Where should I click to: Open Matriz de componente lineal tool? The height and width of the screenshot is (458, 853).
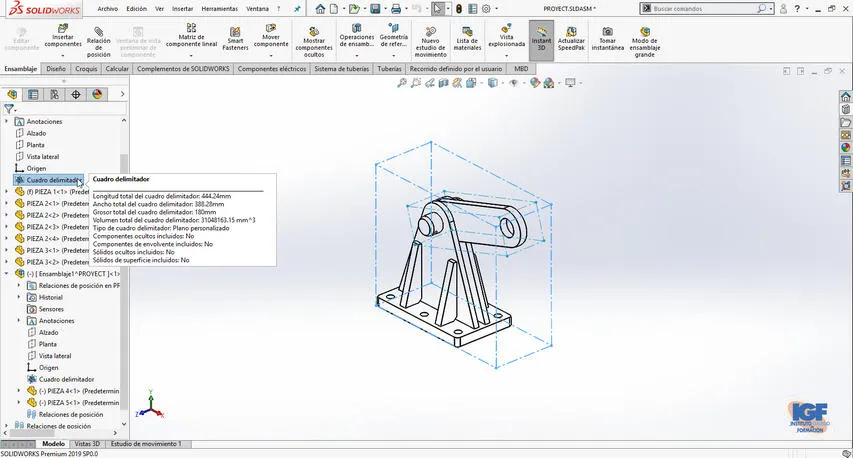(191, 36)
